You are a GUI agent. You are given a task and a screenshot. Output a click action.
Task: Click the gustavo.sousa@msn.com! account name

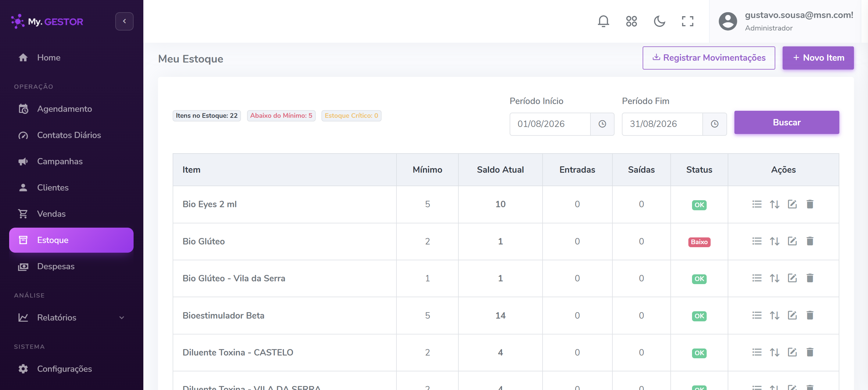coord(799,15)
